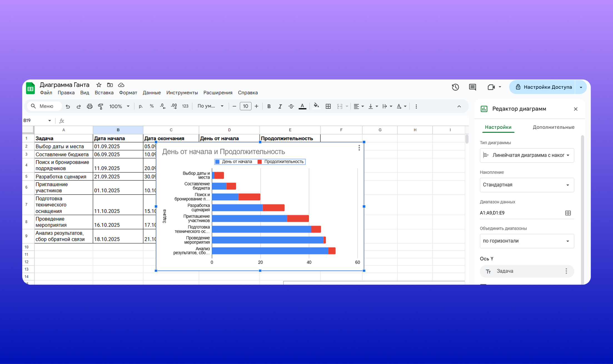
Task: Click the font size input field
Action: [245, 106]
